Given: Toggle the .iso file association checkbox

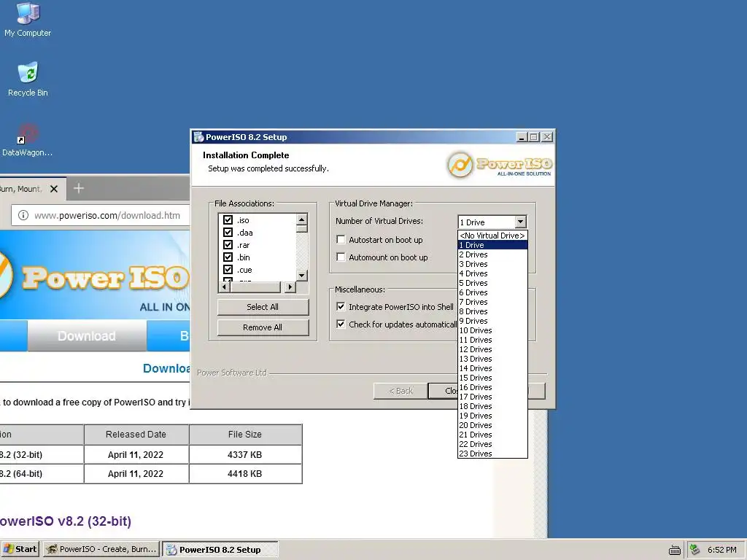Looking at the screenshot, I should [228, 220].
